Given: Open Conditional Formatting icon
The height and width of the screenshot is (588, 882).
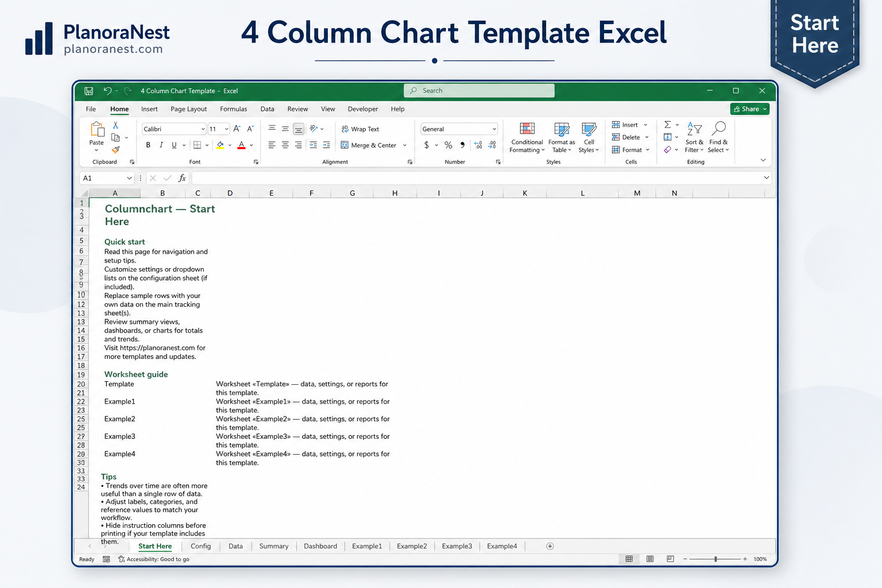Looking at the screenshot, I should click(x=527, y=129).
